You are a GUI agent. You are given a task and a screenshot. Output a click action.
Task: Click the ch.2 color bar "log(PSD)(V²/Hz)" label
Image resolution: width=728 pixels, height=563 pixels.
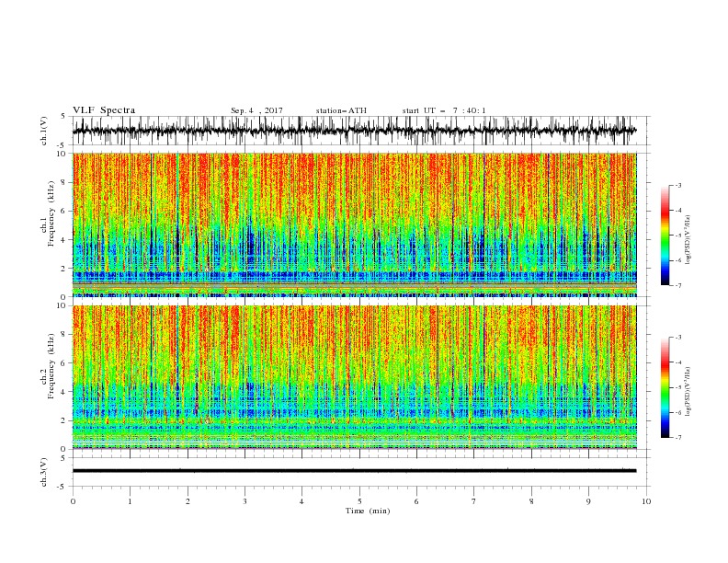pyautogui.click(x=688, y=391)
